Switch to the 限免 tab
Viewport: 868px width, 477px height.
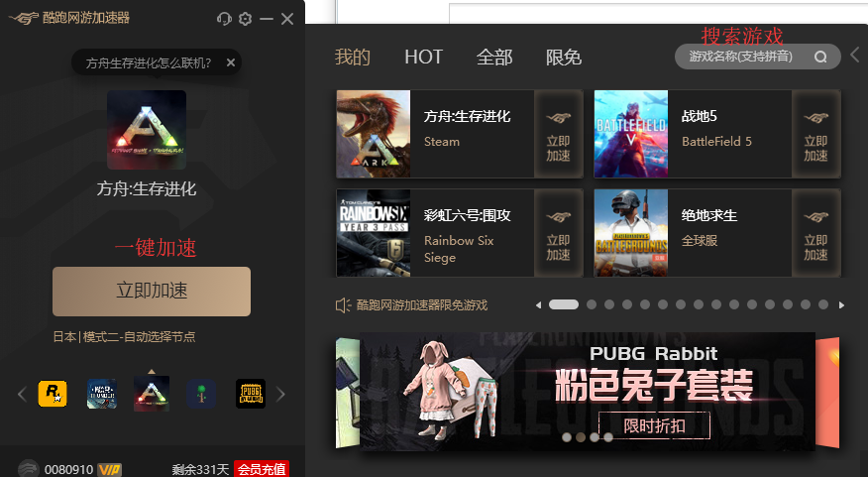coord(564,58)
